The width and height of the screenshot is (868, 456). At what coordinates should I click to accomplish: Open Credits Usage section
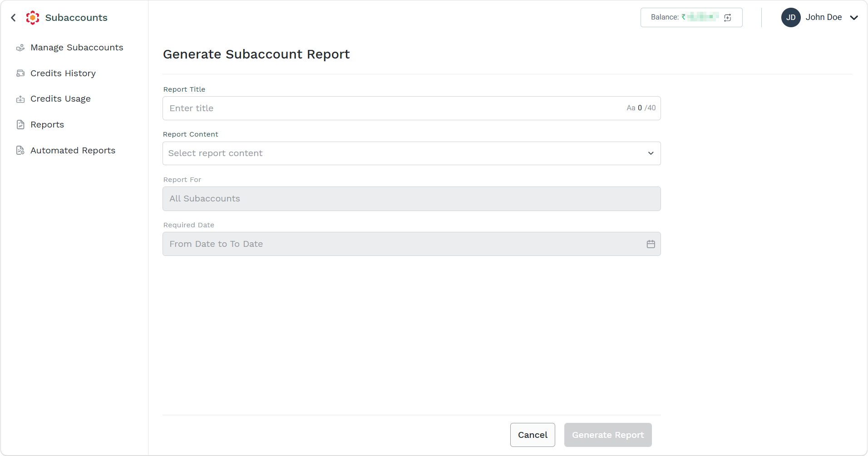[x=60, y=99]
